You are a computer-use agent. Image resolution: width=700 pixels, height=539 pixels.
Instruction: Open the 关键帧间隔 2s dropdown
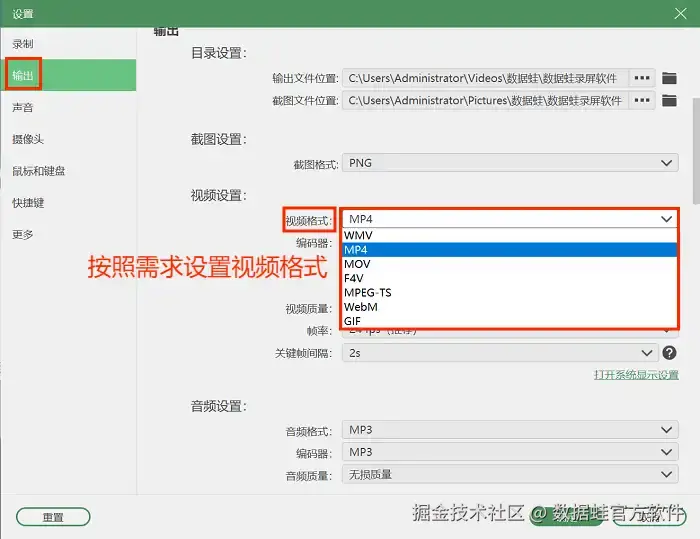click(x=500, y=353)
